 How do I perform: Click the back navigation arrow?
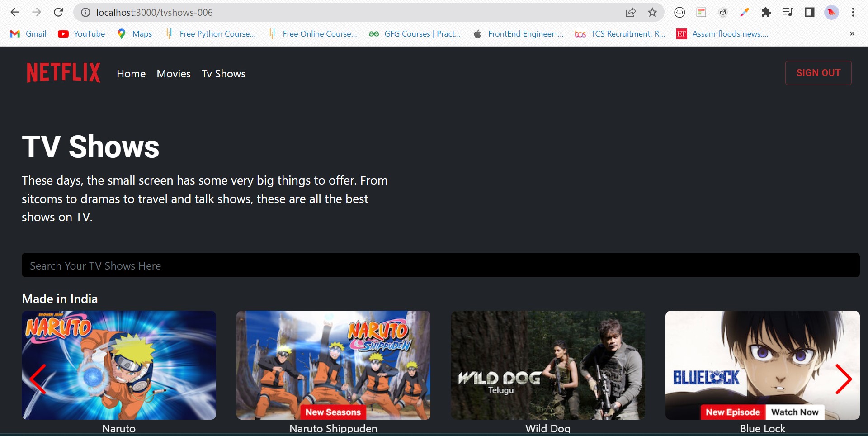[15, 12]
